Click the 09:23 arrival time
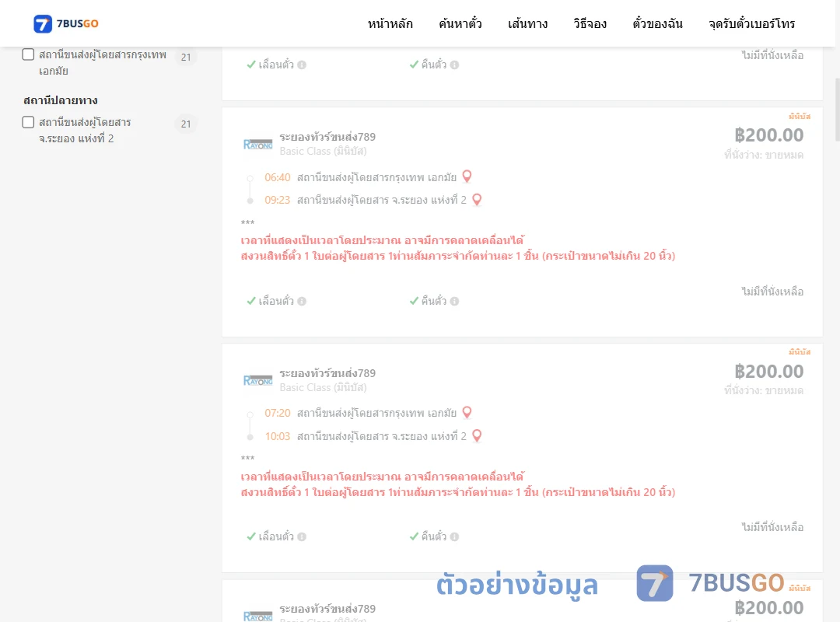 pyautogui.click(x=278, y=201)
